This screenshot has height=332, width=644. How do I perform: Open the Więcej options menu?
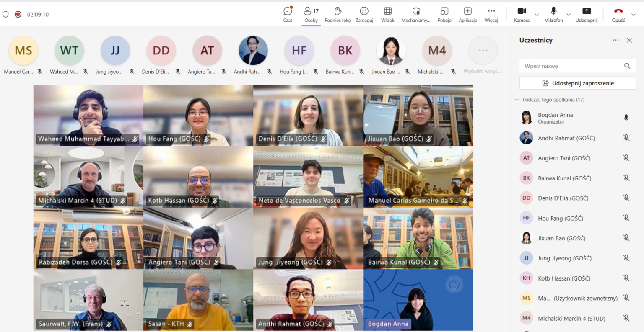(x=491, y=14)
